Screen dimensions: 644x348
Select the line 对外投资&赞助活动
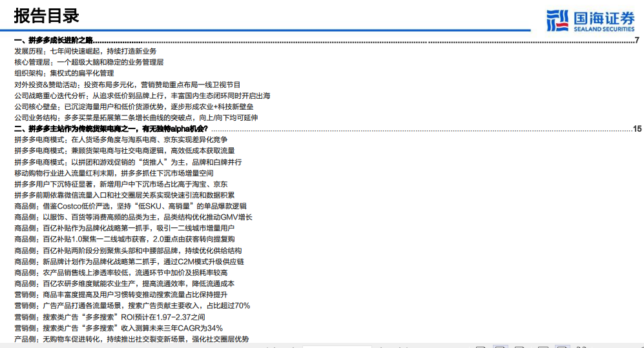pos(127,85)
